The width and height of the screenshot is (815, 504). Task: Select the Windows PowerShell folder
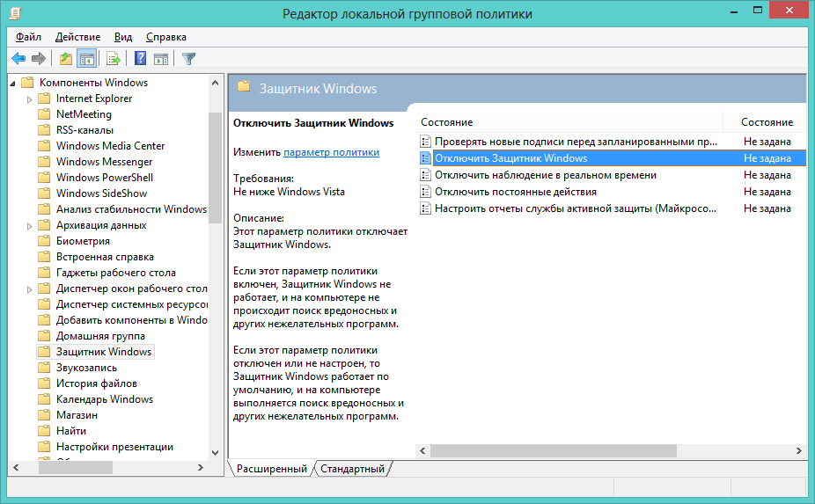click(105, 178)
